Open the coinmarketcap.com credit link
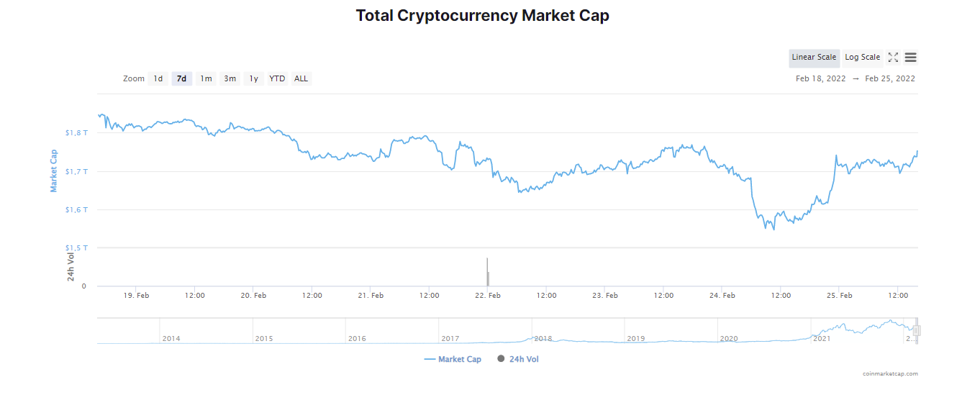Viewport: 980px width, 395px height. (890, 373)
